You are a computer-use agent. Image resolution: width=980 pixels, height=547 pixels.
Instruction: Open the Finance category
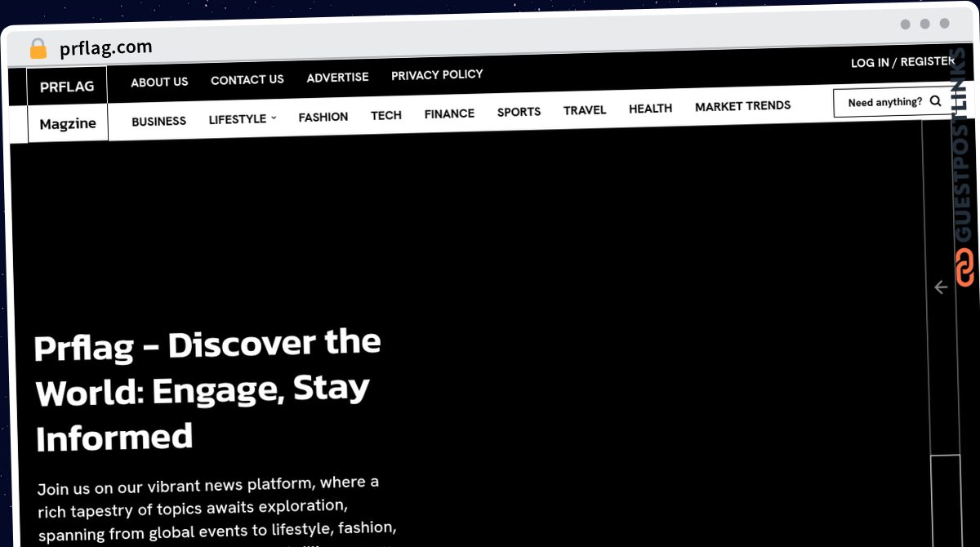449,113
